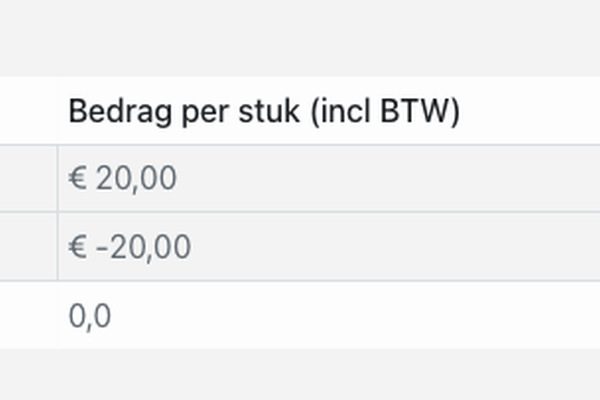This screenshot has height=400, width=600.
Task: Click the euro sign before -20,00
Action: tap(78, 247)
